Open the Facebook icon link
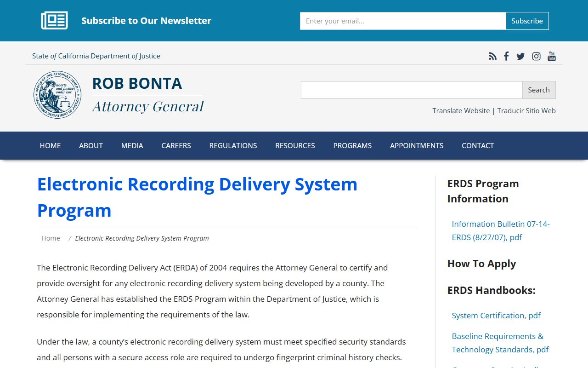The width and height of the screenshot is (588, 368). click(x=506, y=56)
